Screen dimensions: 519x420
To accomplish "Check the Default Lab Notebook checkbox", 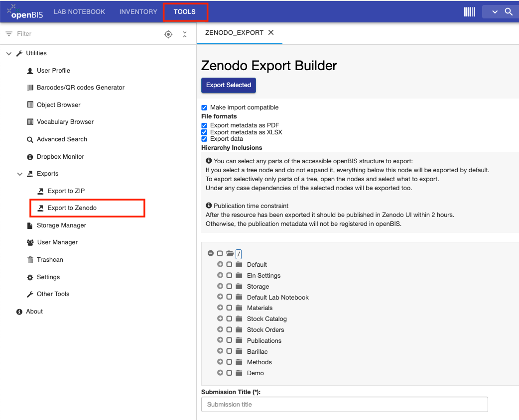I will click(x=229, y=297).
